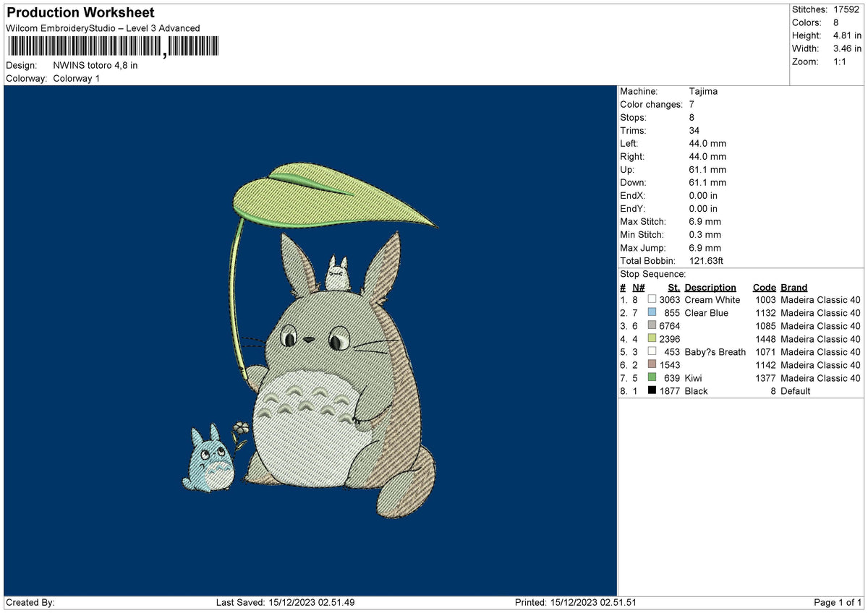Click the swatch for color code 1142
This screenshot has width=868, height=613.
click(652, 364)
